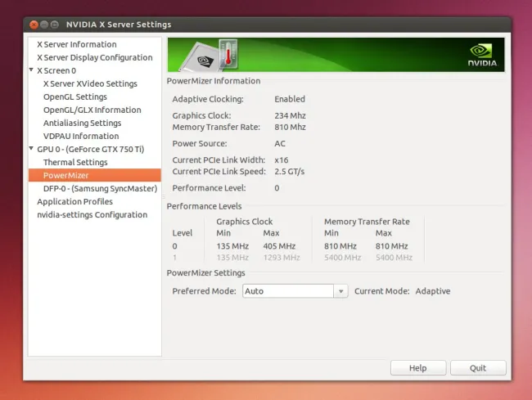Click the Help button

pyautogui.click(x=418, y=368)
